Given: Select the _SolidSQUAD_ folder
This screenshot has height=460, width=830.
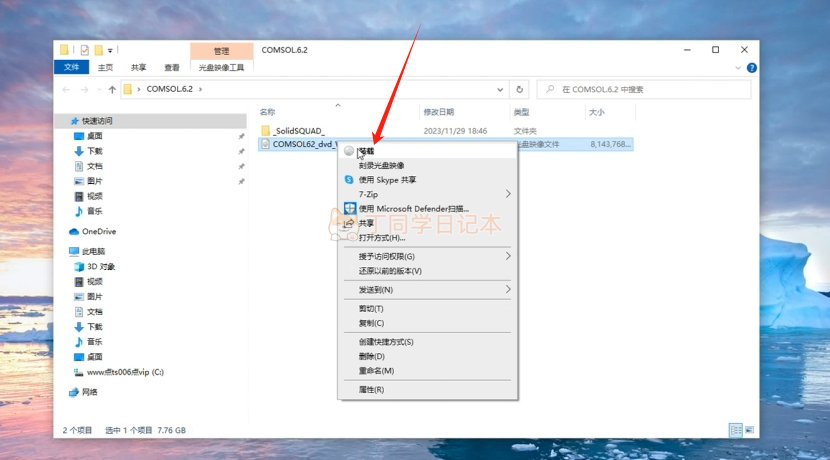Looking at the screenshot, I should tap(299, 131).
